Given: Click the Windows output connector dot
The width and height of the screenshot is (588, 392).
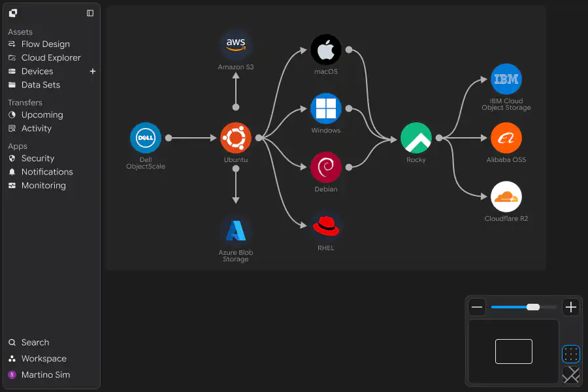Looking at the screenshot, I should click(x=349, y=108).
